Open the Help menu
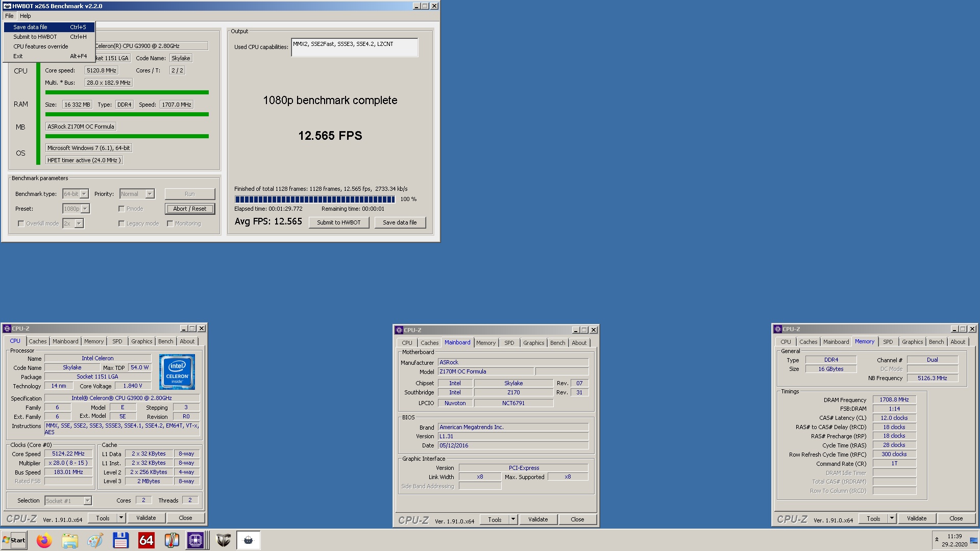The width and height of the screenshot is (980, 551). [x=26, y=16]
